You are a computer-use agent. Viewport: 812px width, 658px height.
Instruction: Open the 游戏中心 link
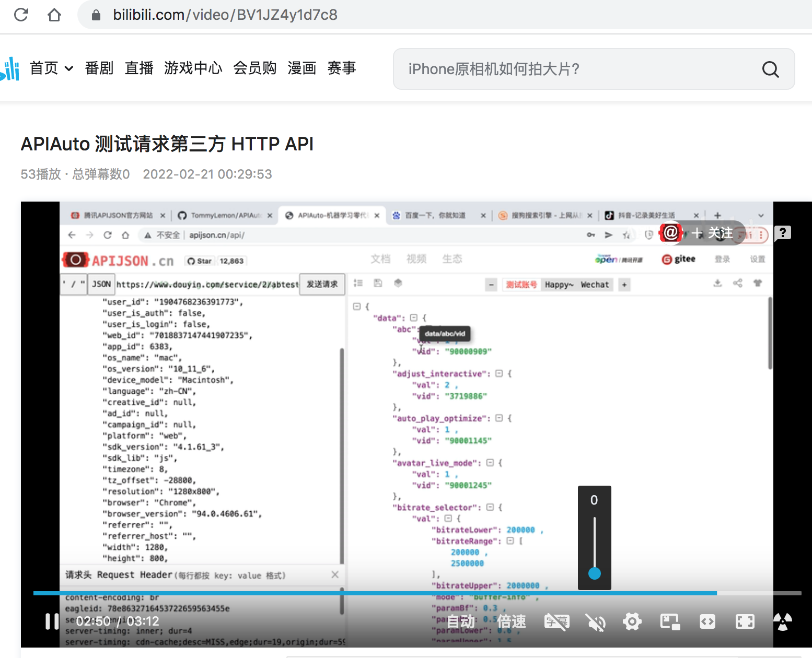click(193, 68)
